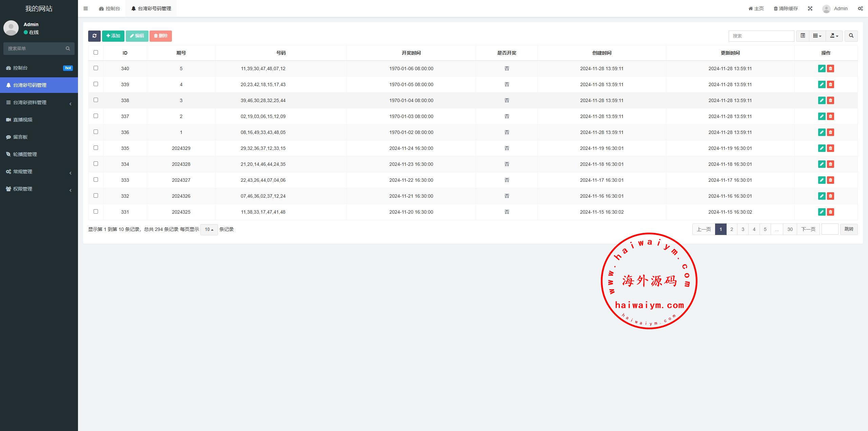Click the red delete icon for ID 335

click(830, 148)
